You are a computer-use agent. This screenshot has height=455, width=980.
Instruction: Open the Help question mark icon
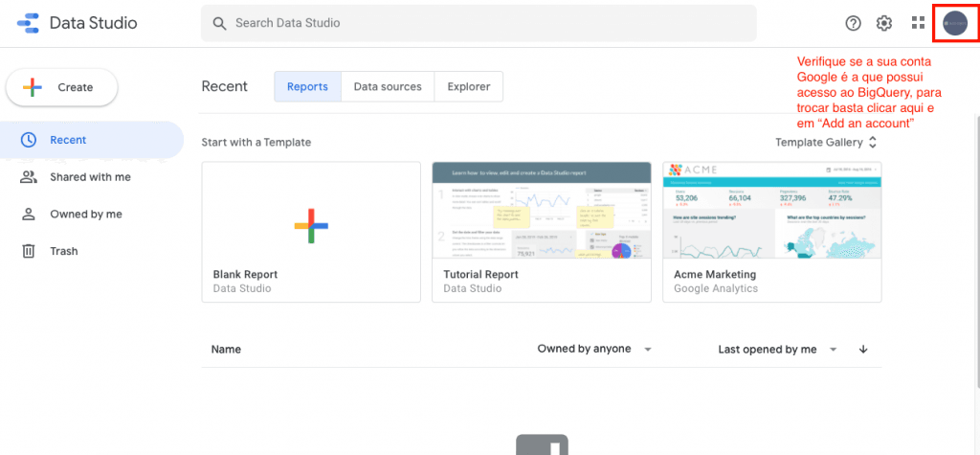853,23
